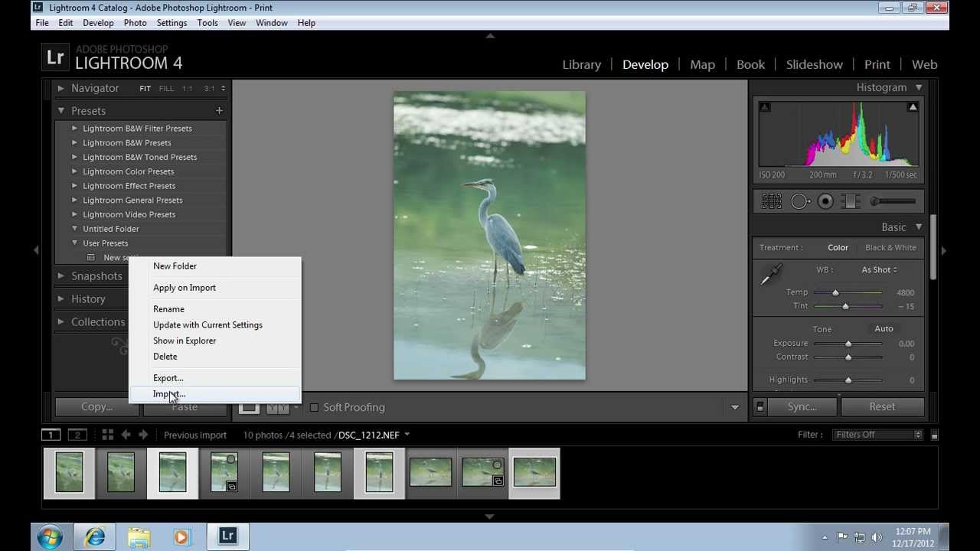
Task: Open toolbar content dropdown arrow
Action: click(x=735, y=407)
